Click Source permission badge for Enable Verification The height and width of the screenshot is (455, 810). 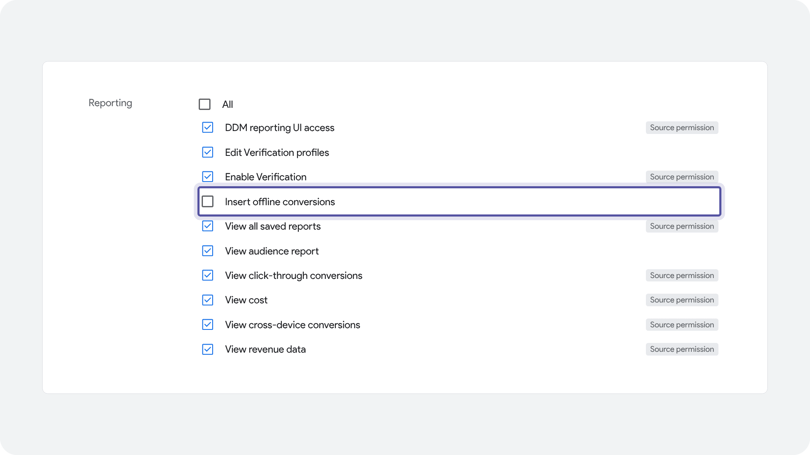point(682,177)
